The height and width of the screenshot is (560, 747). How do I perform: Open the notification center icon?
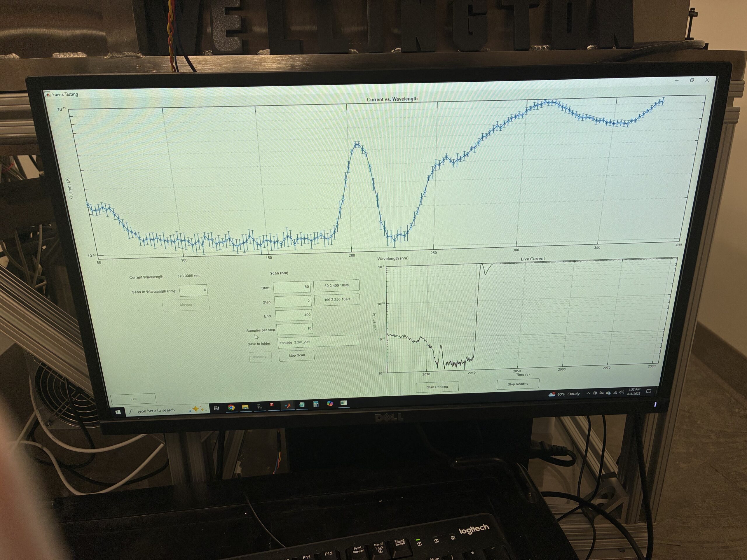649,391
